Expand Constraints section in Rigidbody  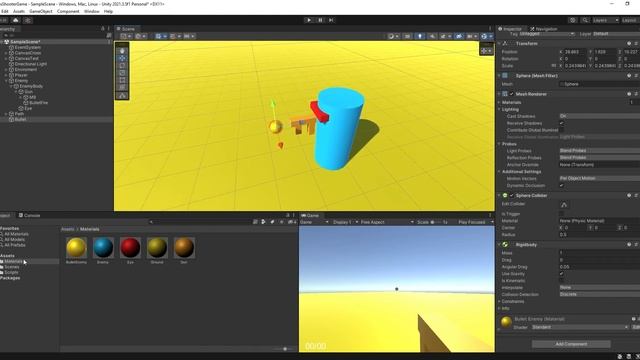coord(500,302)
